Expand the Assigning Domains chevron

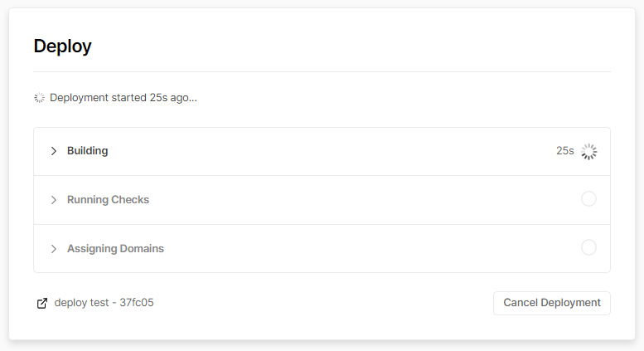[54, 249]
